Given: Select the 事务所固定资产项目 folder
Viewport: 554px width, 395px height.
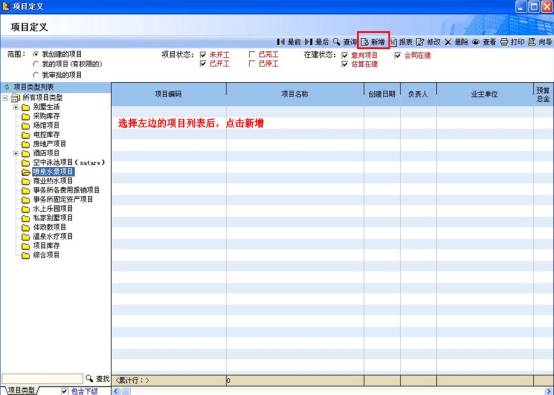Looking at the screenshot, I should pos(63,199).
